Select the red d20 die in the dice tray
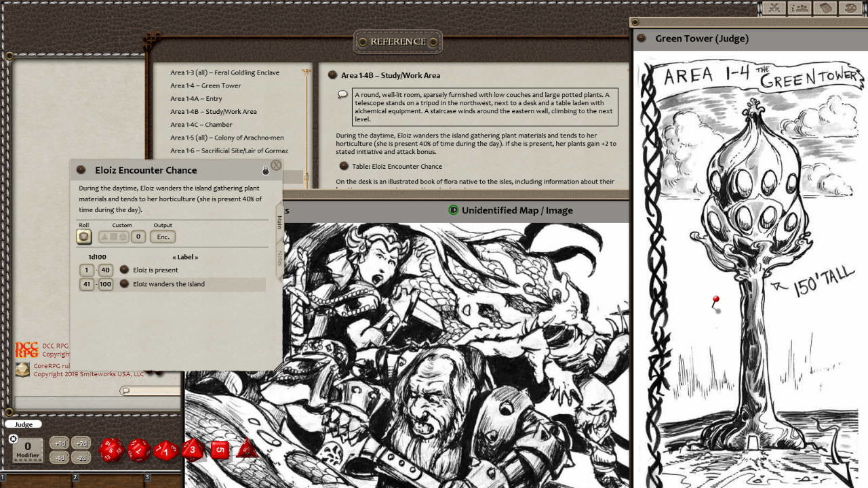 pos(111,451)
